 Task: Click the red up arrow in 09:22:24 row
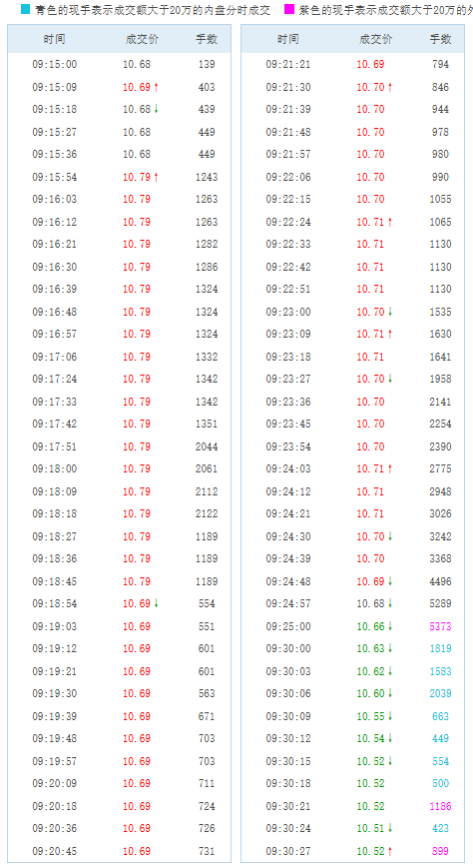[x=390, y=222]
